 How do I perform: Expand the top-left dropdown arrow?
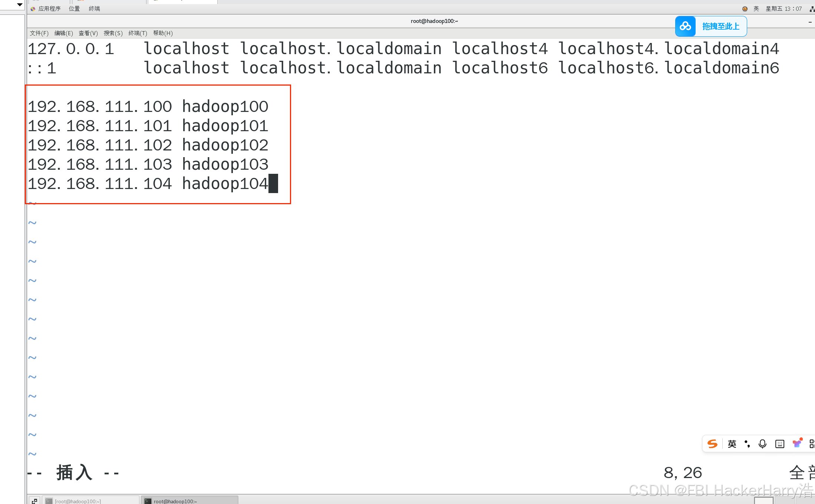click(x=20, y=4)
